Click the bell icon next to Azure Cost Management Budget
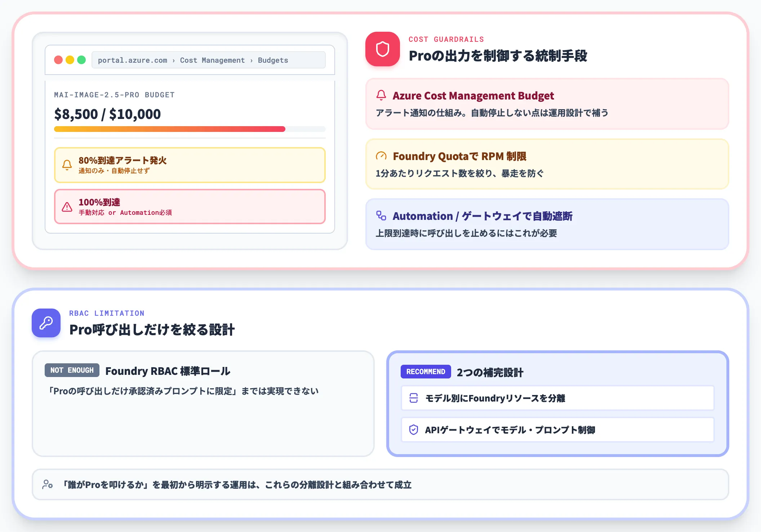The image size is (761, 532). click(381, 95)
